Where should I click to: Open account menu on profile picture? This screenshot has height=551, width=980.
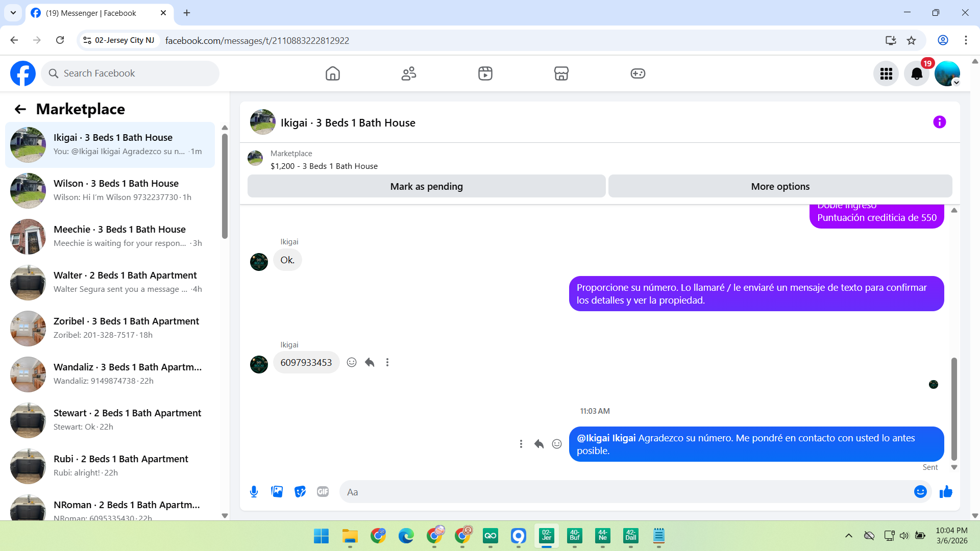coord(947,74)
